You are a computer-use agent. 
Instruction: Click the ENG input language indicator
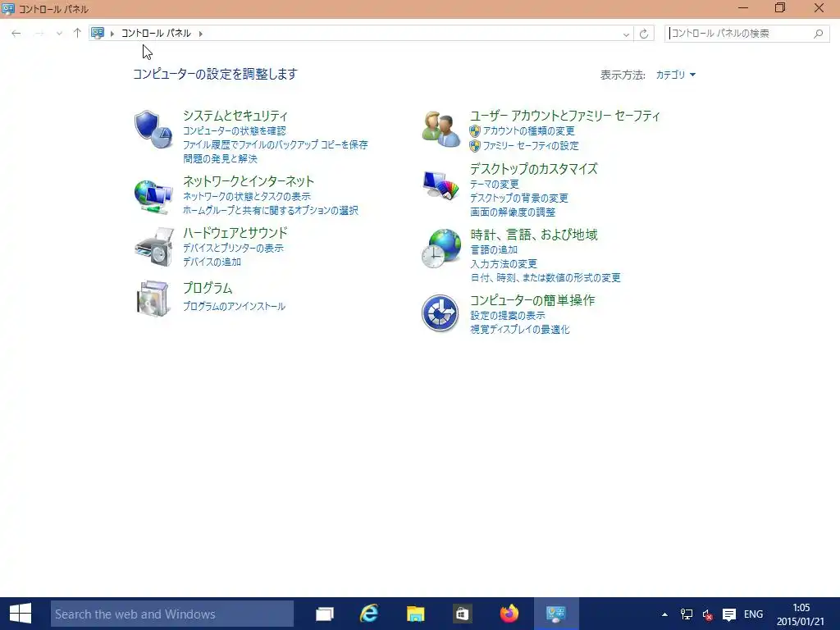[753, 614]
